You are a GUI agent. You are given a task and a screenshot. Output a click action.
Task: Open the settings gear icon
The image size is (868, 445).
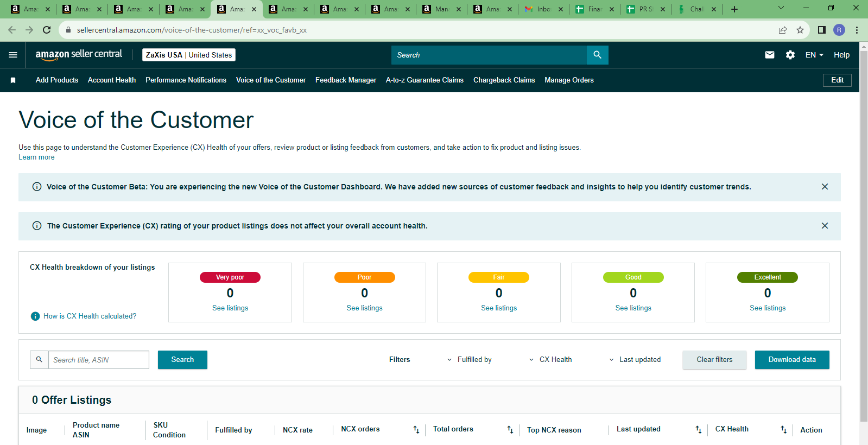tap(790, 55)
